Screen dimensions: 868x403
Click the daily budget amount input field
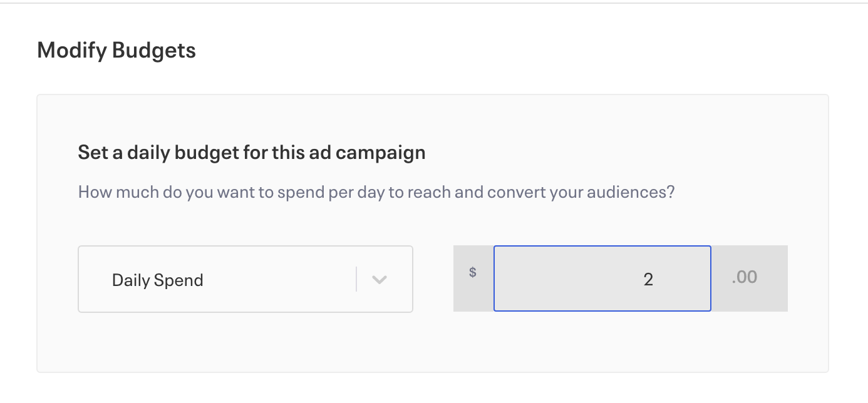click(602, 278)
